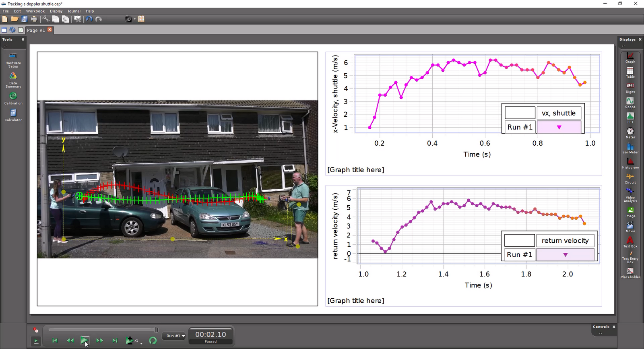Add a Video Analysis display
644x349 pixels.
click(x=630, y=194)
